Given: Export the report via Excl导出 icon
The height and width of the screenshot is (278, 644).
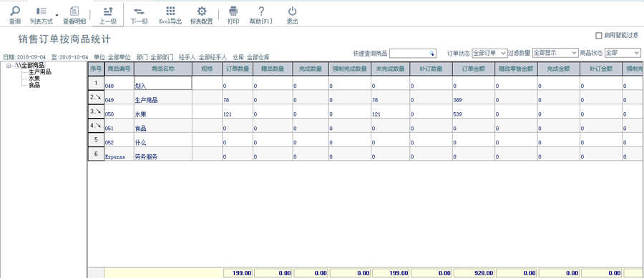Looking at the screenshot, I should [x=170, y=11].
